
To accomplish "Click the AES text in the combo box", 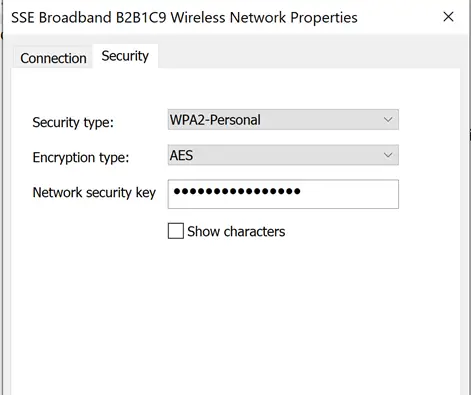I will click(x=181, y=155).
